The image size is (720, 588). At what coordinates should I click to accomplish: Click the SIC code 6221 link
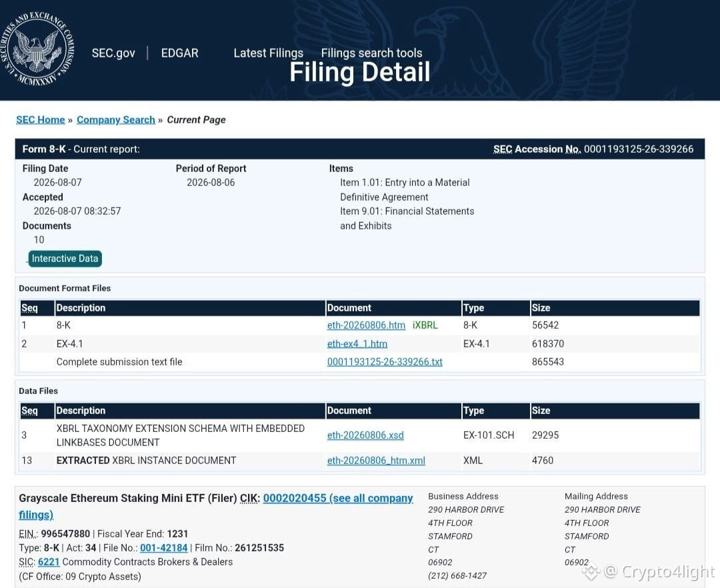coord(49,562)
